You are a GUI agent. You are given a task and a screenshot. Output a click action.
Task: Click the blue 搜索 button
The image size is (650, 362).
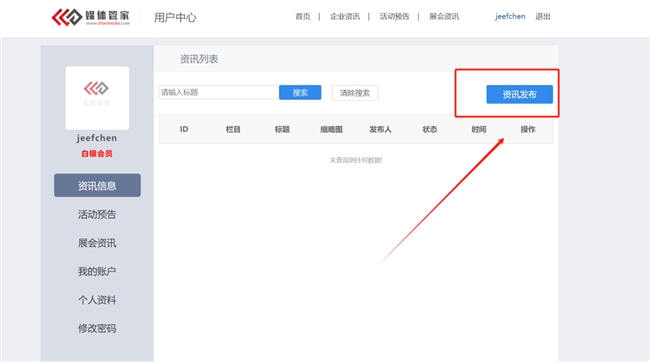point(300,92)
